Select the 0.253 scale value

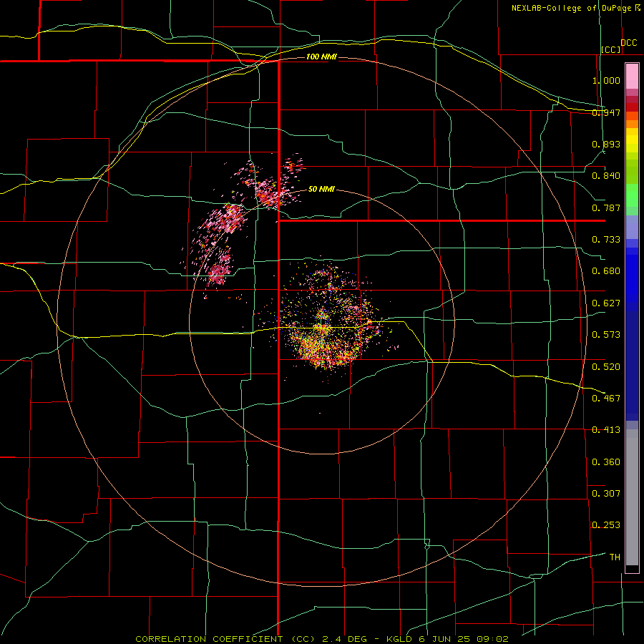coord(606,525)
